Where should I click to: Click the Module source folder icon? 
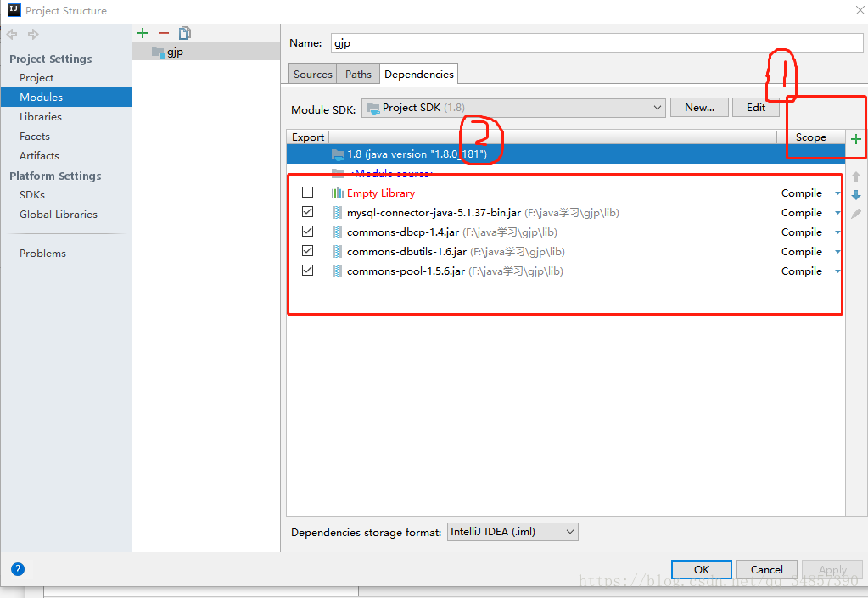coord(337,174)
